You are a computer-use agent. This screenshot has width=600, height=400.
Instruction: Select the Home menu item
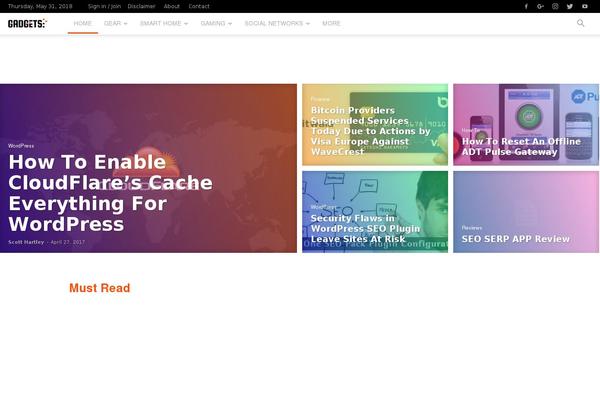83,23
